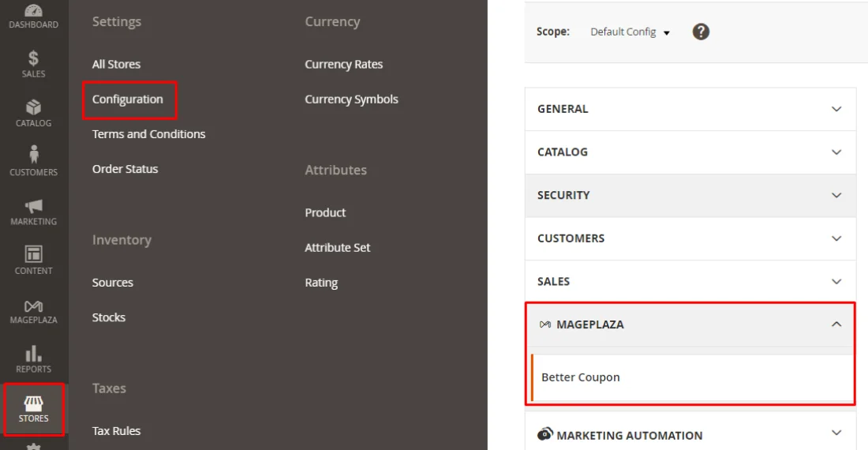868x450 pixels.
Task: Expand the Marketing Automation section chevron
Action: (x=836, y=433)
